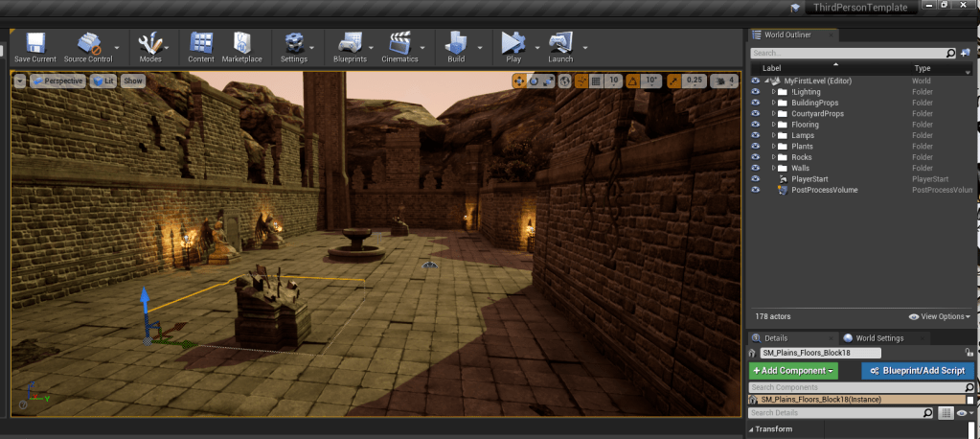Screen dimensions: 980x439
Task: Click the green Add Component button
Action: click(793, 370)
